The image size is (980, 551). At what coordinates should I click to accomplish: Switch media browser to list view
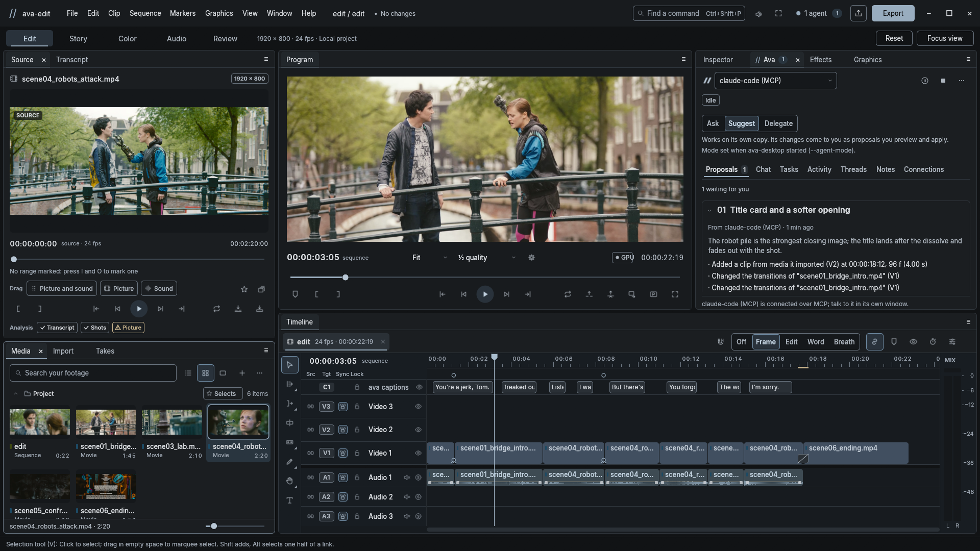click(188, 373)
